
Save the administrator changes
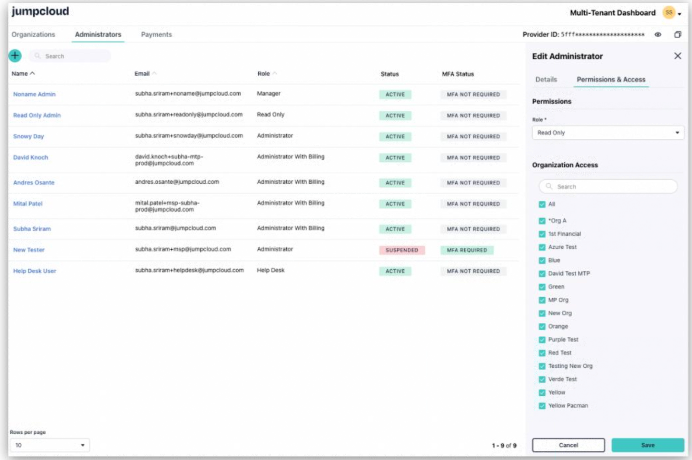(x=647, y=445)
